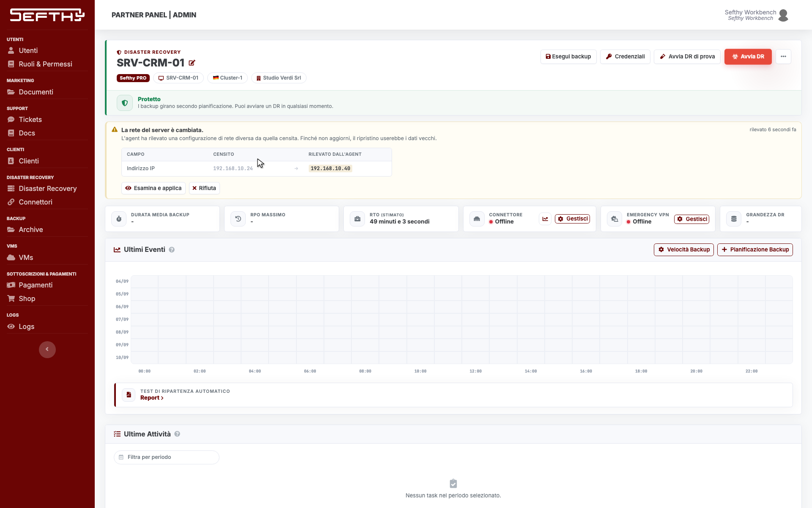The image size is (812, 508).
Task: Click the help icon next to Ultimi Eventi
Action: (172, 250)
